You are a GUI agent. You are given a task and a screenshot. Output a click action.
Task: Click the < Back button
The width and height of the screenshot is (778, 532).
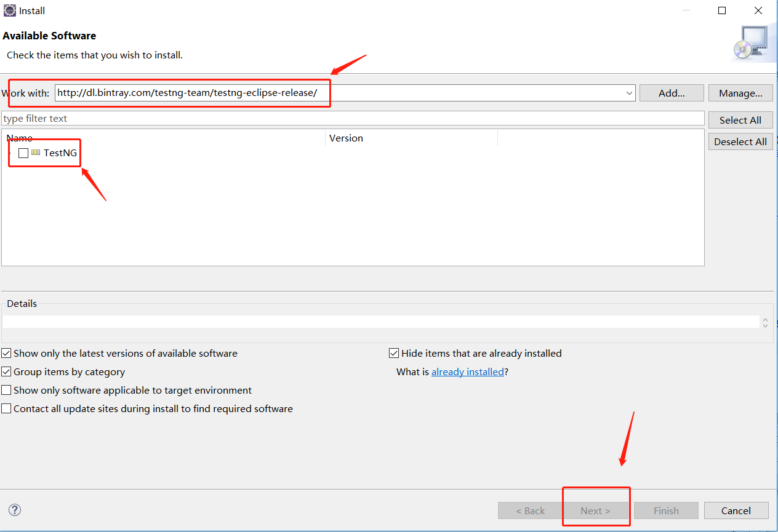click(x=530, y=510)
